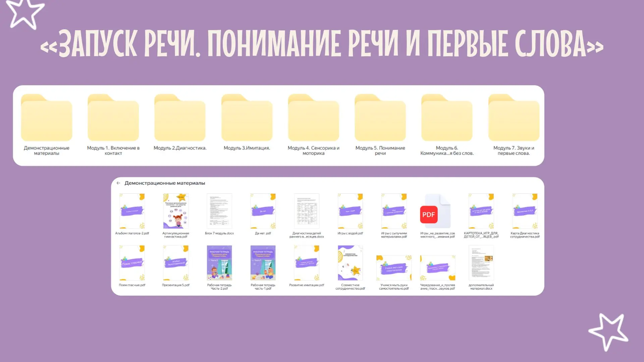The width and height of the screenshot is (644, 362).
Task: Open Игры с водой.pdf thumbnail
Action: pyautogui.click(x=350, y=211)
